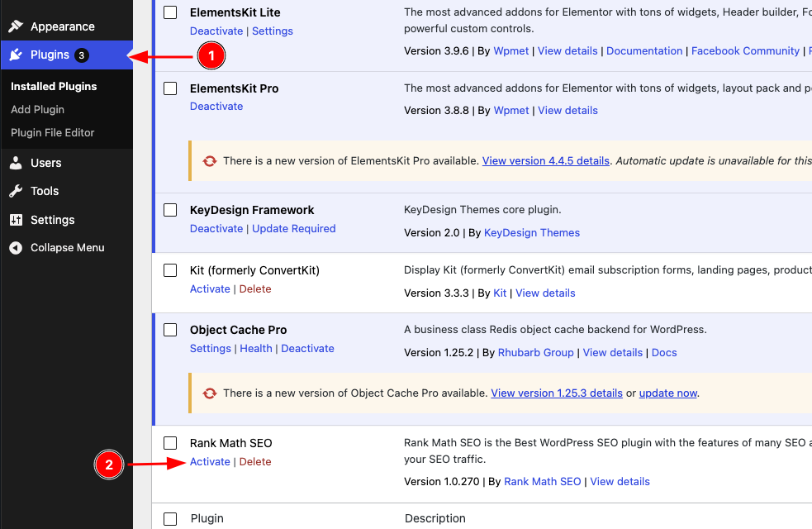Viewport: 812px width, 529px height.
Task: Open Object Cache Pro Docs link
Action: [x=664, y=353]
